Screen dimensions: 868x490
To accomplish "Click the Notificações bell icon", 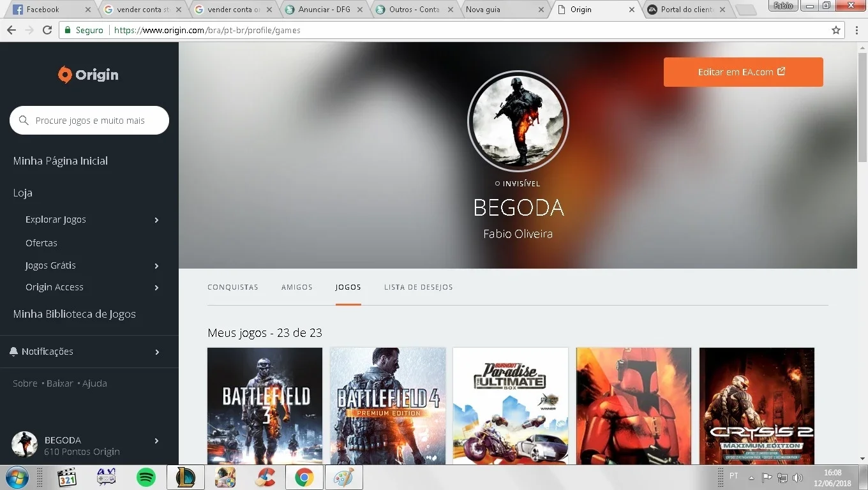I will click(13, 352).
